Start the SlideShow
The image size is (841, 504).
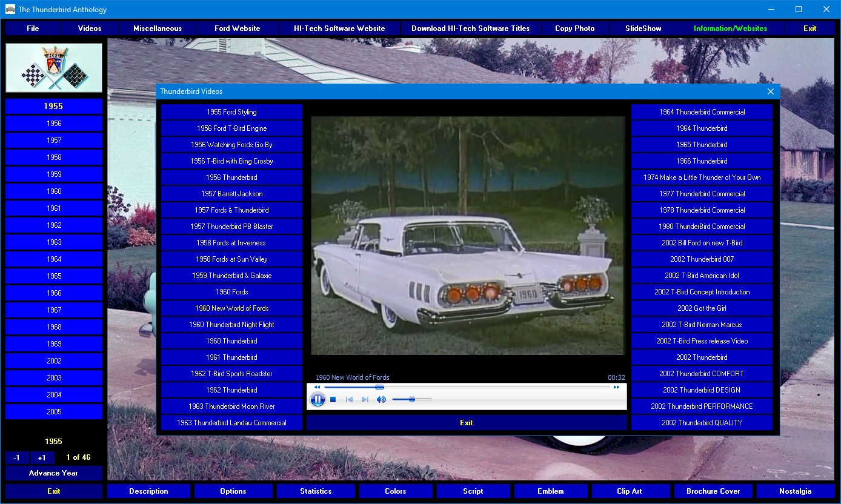pyautogui.click(x=643, y=28)
